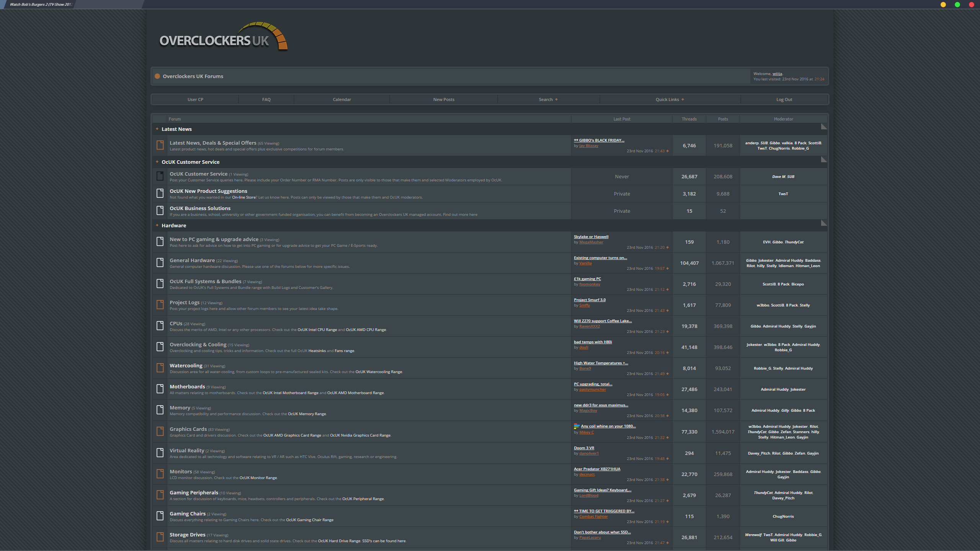Open thread 'Acer Predator XB271HUA'
This screenshot has width=980, height=551.
[x=597, y=469]
